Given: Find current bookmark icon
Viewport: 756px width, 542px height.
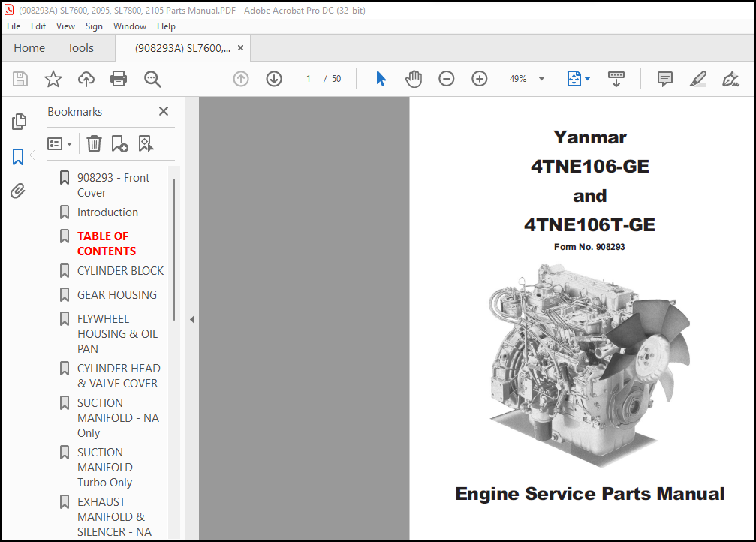Looking at the screenshot, I should (x=146, y=143).
